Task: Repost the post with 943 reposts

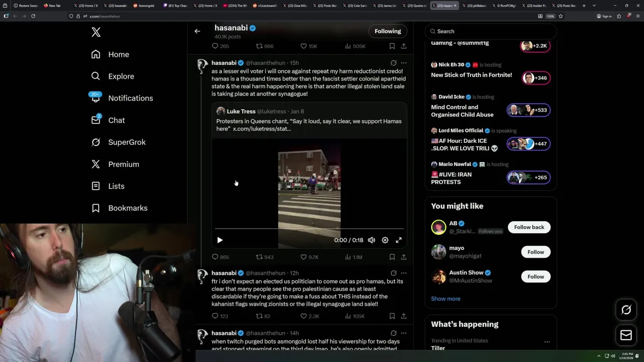Action: (x=265, y=257)
